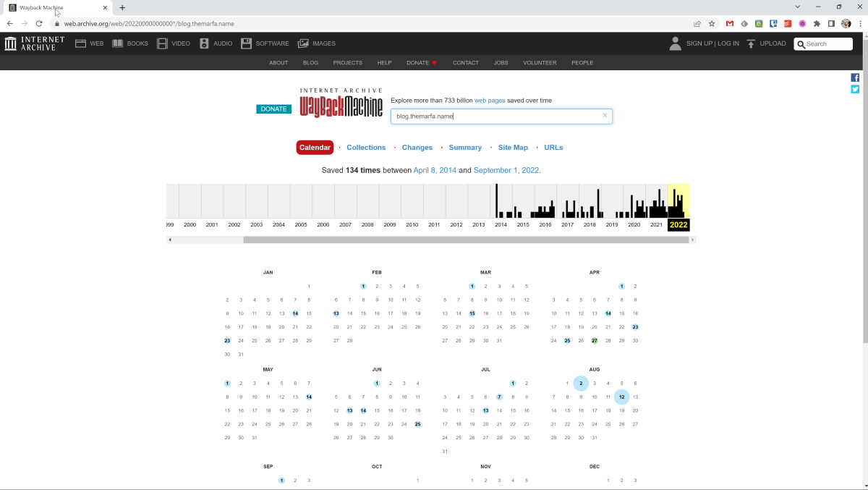Switch to the URLs tab
868x490 pixels.
click(x=553, y=148)
